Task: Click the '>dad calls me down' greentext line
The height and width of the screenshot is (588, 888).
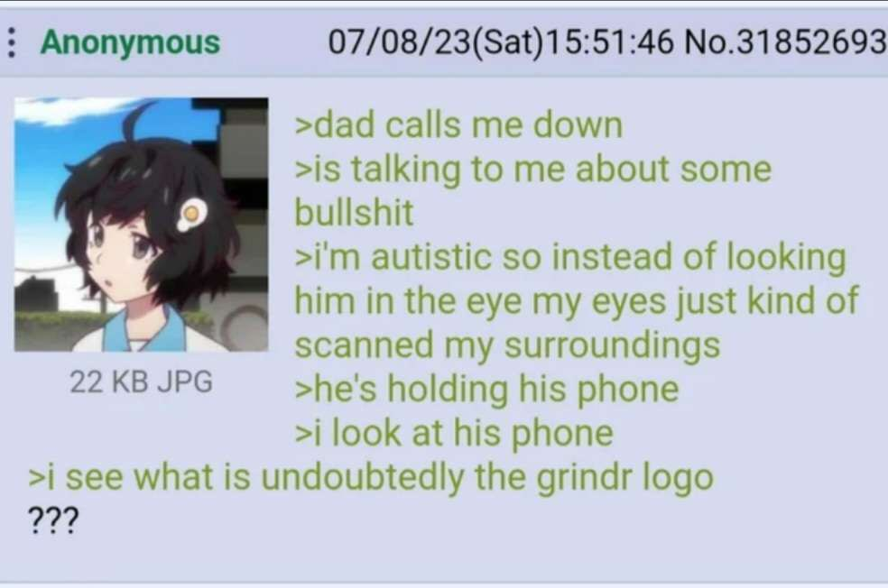Action: (x=458, y=125)
